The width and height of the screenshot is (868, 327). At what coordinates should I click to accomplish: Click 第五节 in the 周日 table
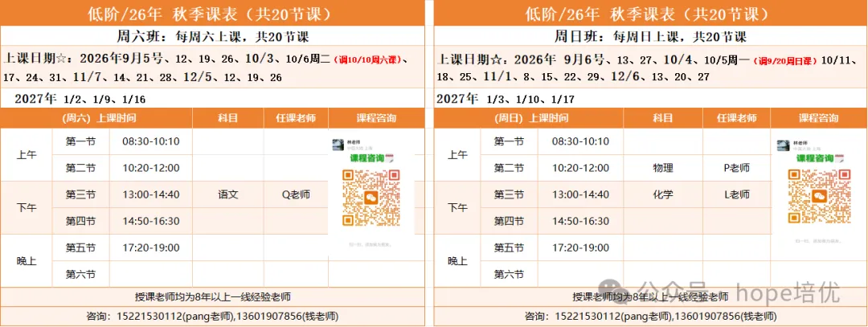click(509, 248)
